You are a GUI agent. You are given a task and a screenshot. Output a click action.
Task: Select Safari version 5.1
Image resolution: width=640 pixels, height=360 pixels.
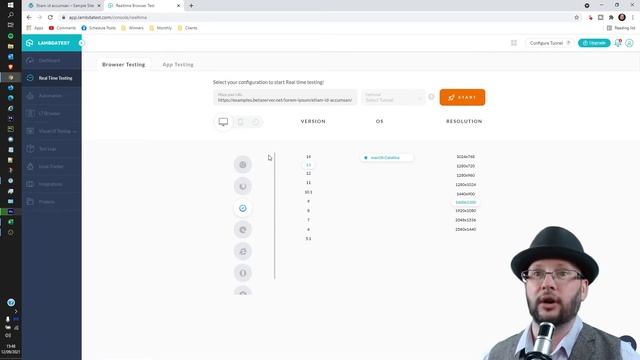point(309,239)
